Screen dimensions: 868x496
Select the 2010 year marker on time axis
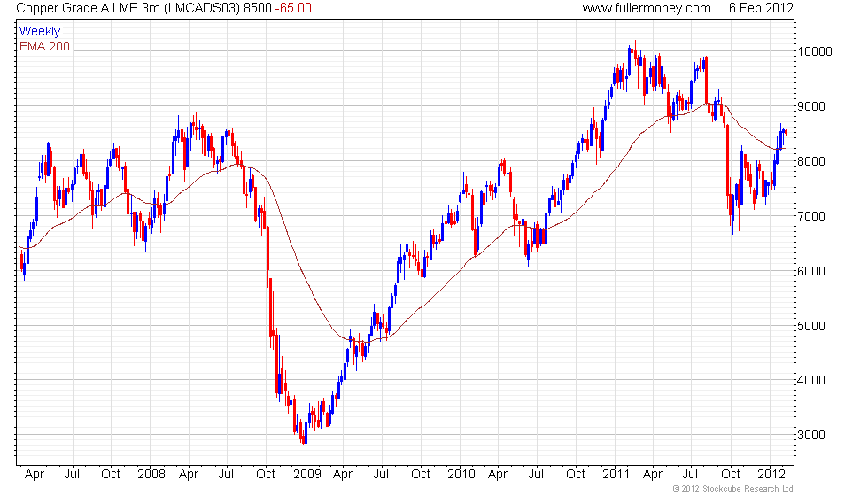pos(461,474)
